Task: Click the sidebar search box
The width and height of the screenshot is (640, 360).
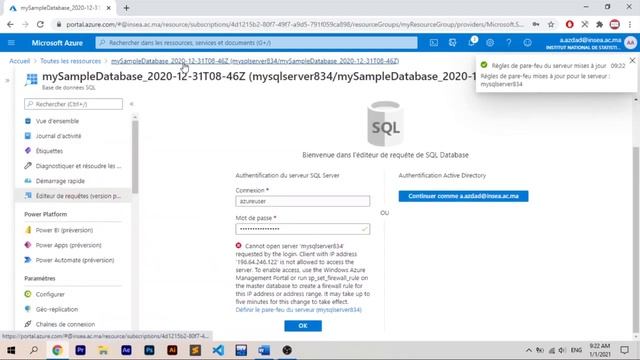Action: (73, 104)
